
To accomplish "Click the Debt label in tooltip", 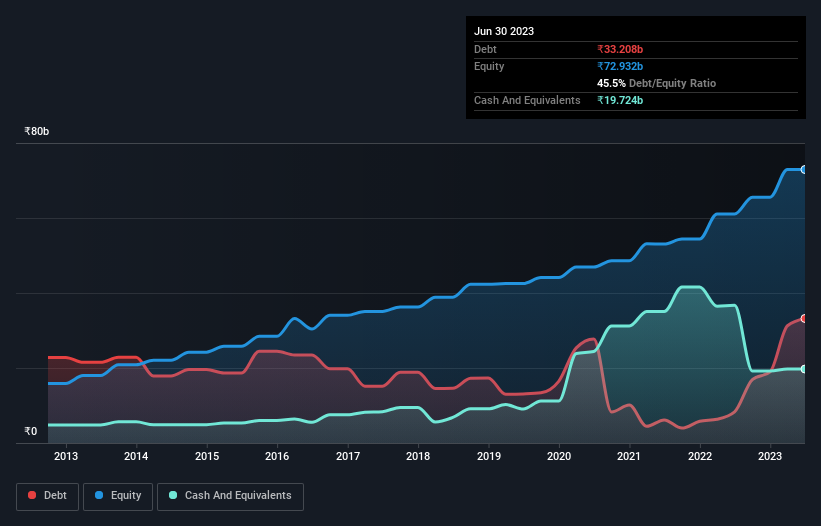I will (x=485, y=49).
